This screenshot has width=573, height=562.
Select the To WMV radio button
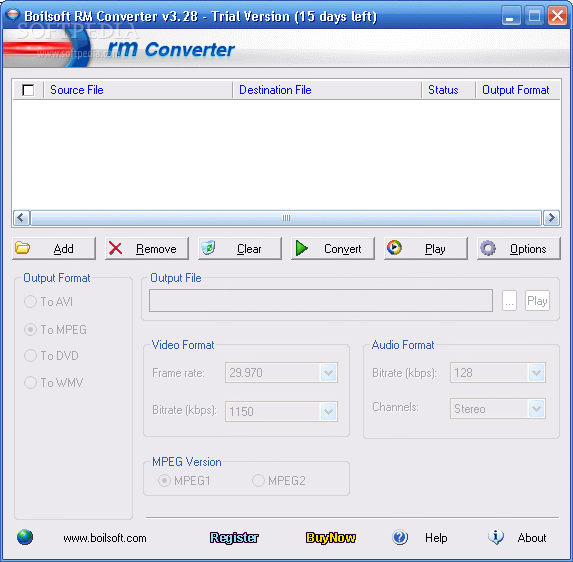[x=30, y=383]
